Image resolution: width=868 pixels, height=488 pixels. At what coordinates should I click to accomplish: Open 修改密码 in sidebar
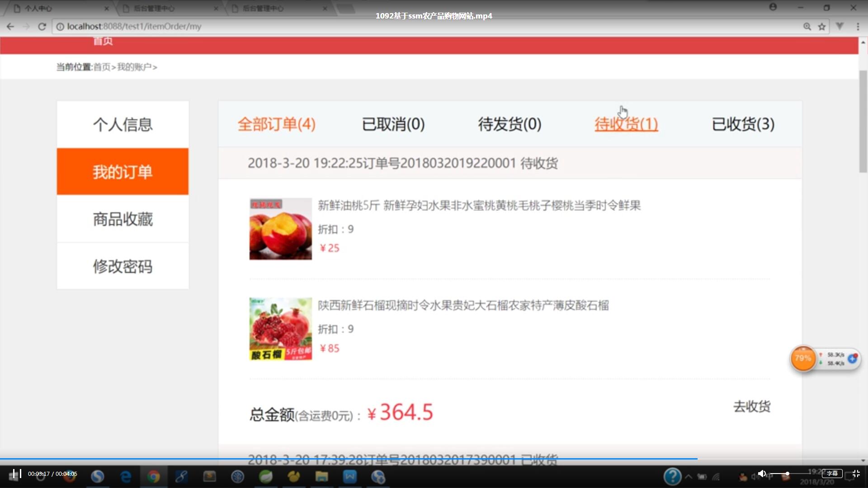point(123,266)
